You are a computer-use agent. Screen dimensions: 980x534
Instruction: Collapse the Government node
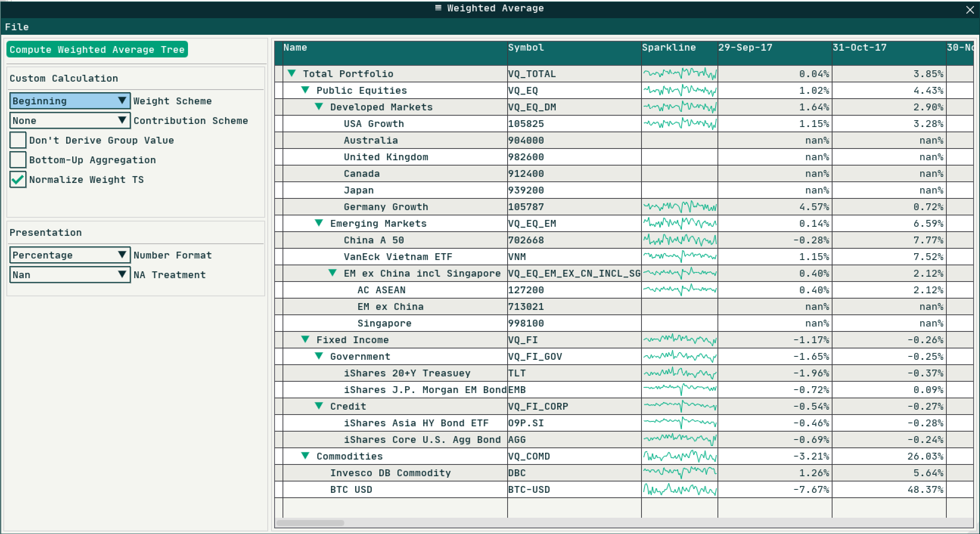pos(319,356)
